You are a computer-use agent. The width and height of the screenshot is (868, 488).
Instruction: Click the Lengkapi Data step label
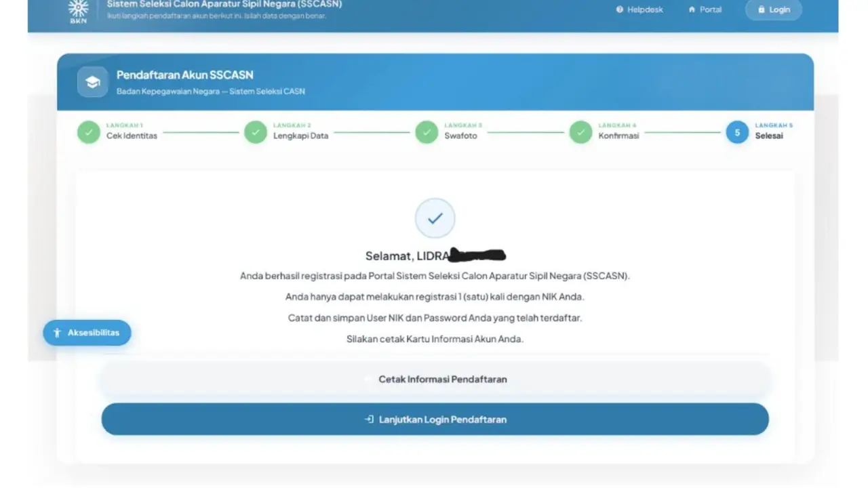pyautogui.click(x=300, y=136)
